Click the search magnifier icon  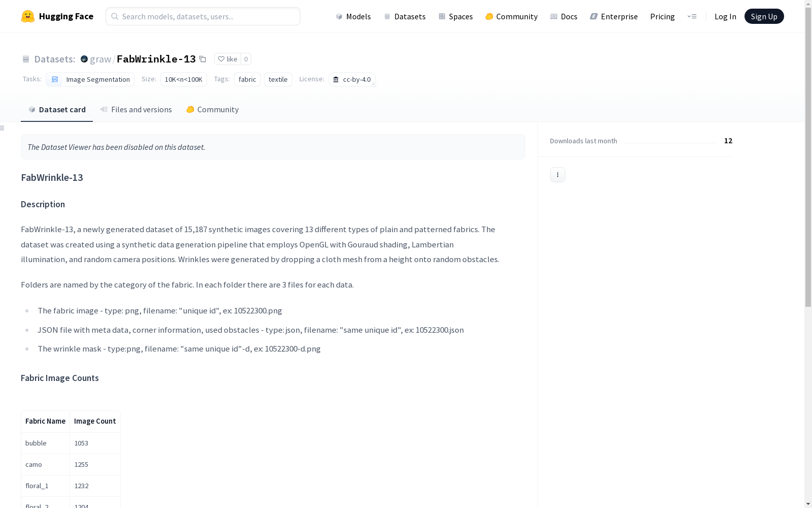(x=115, y=16)
